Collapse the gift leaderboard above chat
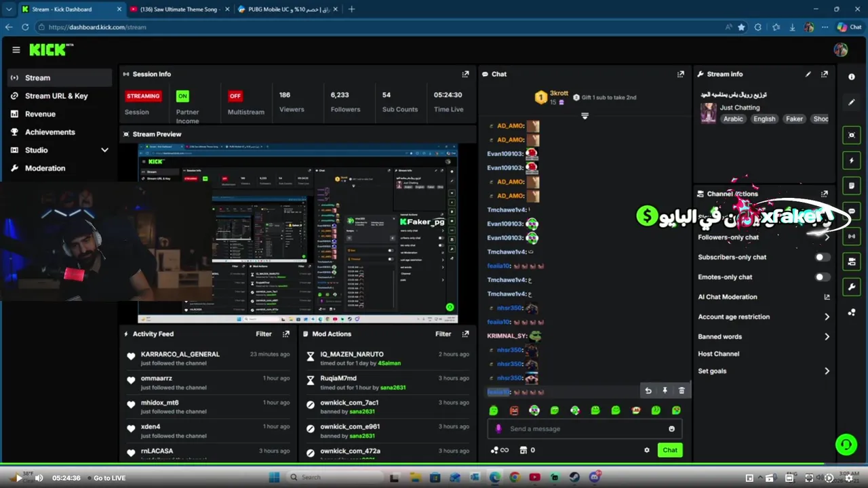This screenshot has width=868, height=488. tap(585, 116)
